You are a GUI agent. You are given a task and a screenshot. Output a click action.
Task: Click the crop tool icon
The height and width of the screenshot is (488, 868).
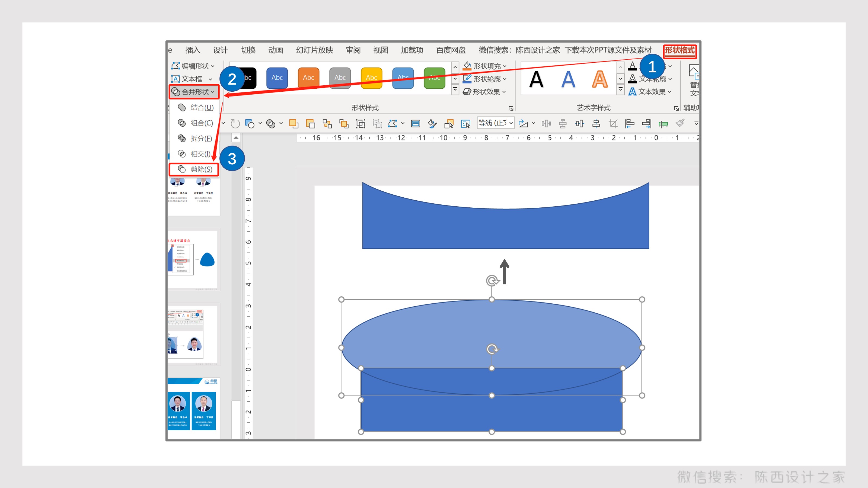tap(613, 124)
